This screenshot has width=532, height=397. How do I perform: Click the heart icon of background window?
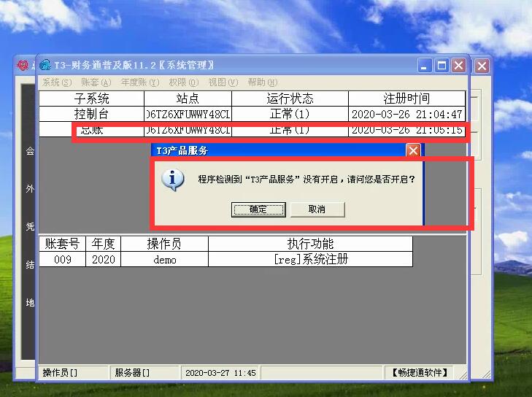click(x=23, y=65)
